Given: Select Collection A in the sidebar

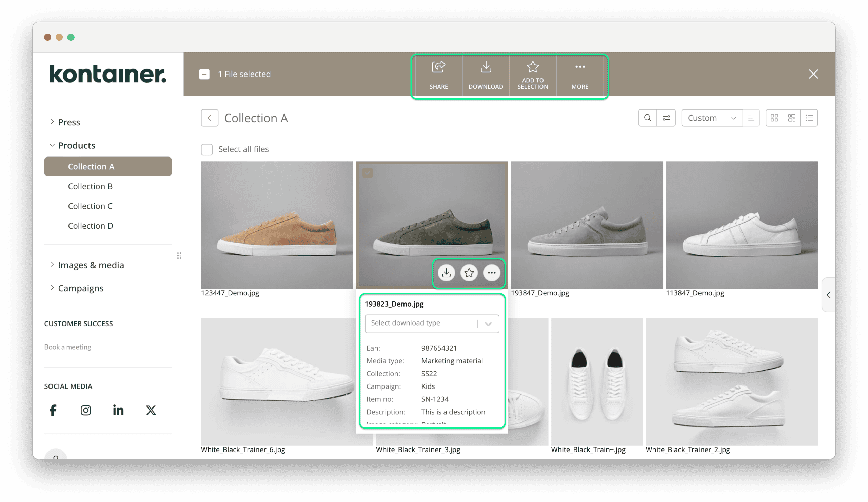Looking at the screenshot, I should pos(108,167).
